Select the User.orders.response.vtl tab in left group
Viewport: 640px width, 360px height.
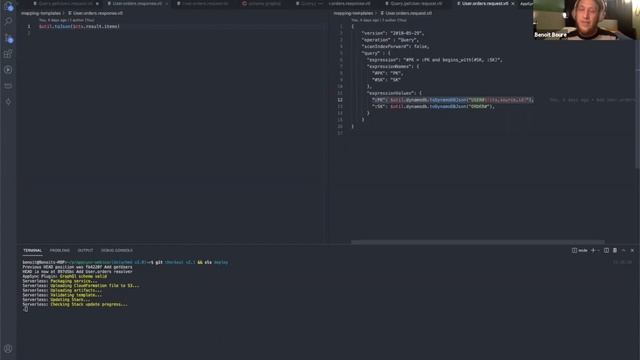(137, 3)
